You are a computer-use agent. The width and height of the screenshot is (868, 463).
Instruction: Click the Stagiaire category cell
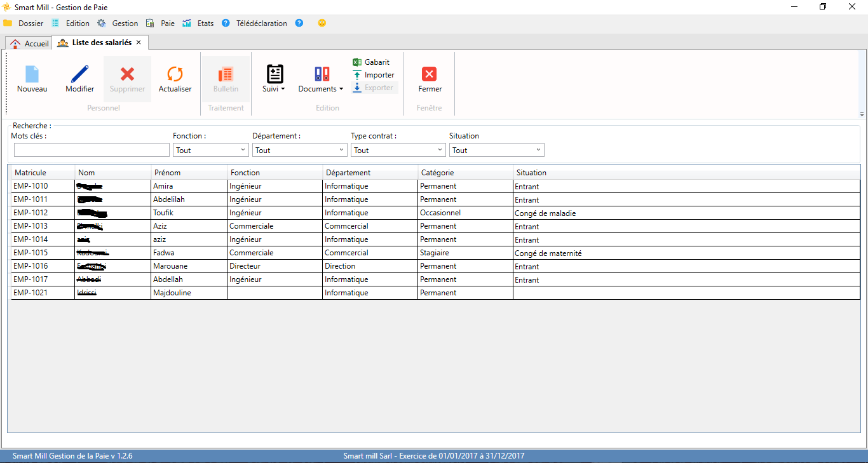(x=466, y=253)
